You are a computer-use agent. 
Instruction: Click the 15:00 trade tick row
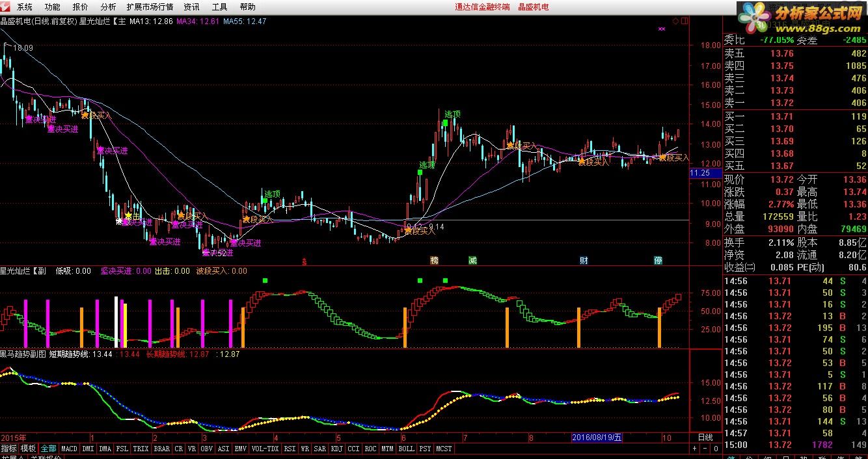pos(795,445)
